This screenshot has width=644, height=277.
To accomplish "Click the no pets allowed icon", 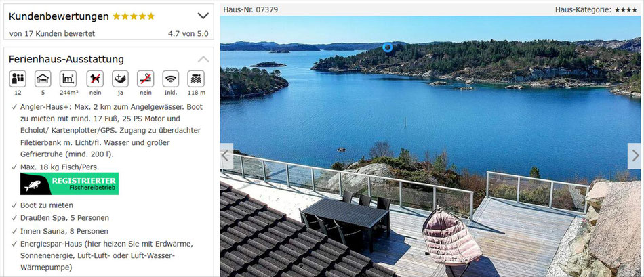I will 95,79.
